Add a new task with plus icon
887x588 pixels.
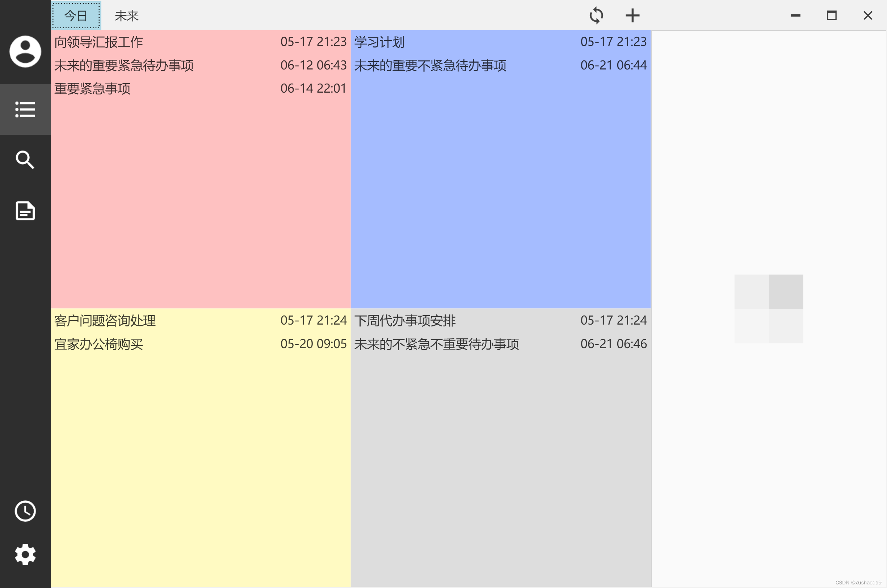[x=632, y=16]
